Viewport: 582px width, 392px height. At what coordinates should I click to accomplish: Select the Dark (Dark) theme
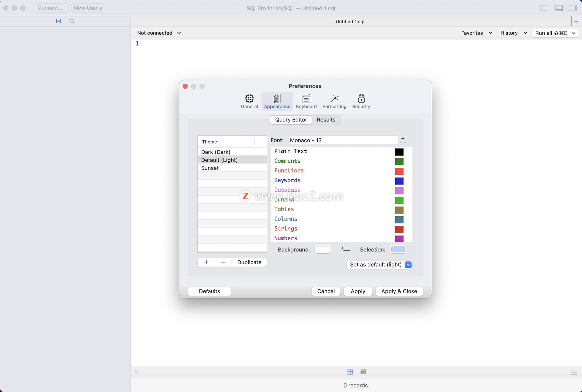click(232, 152)
